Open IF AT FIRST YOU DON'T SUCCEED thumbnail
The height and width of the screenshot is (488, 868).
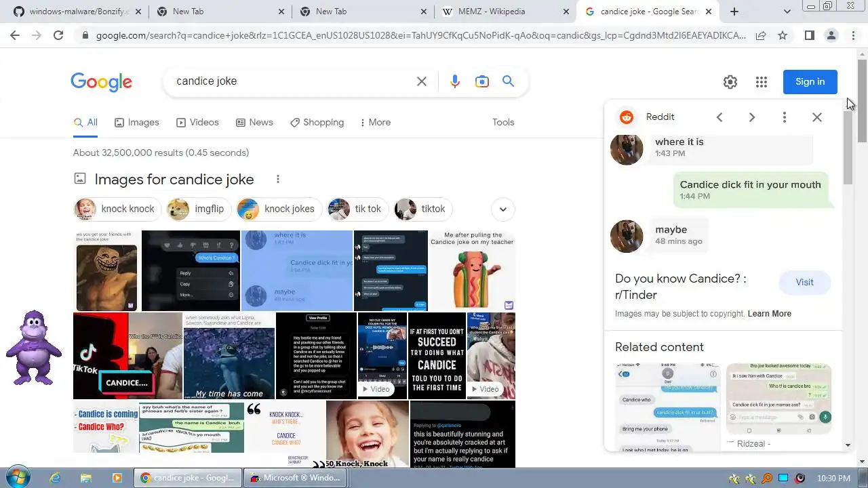click(x=437, y=356)
